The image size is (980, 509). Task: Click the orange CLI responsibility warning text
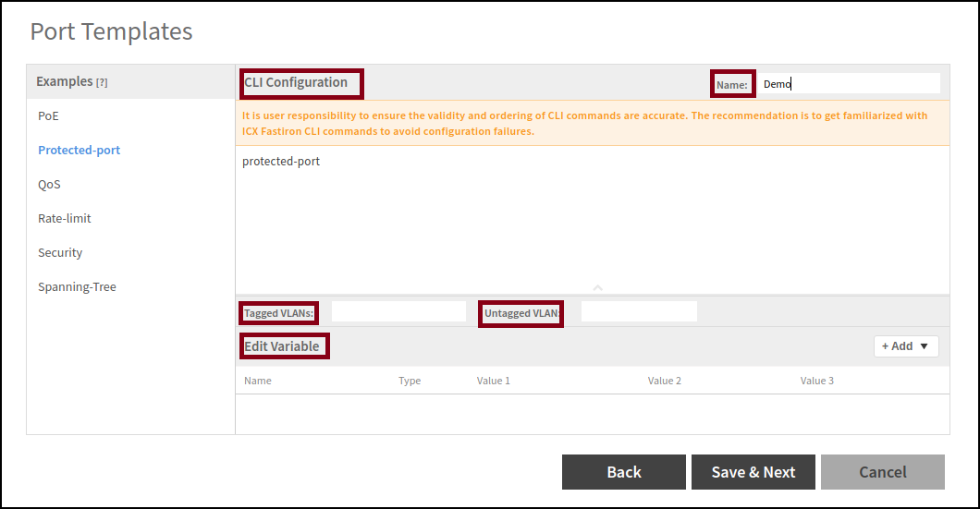pos(584,124)
